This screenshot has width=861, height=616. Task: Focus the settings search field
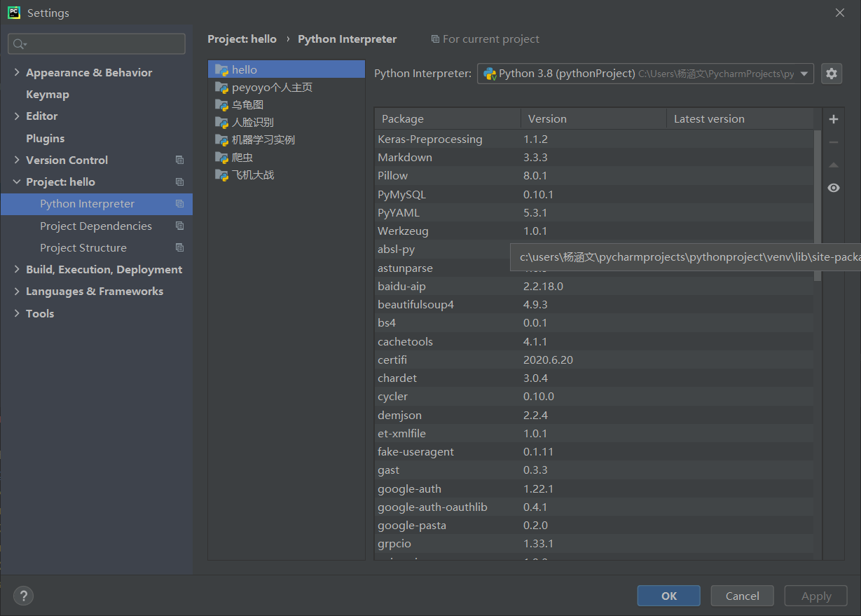97,43
